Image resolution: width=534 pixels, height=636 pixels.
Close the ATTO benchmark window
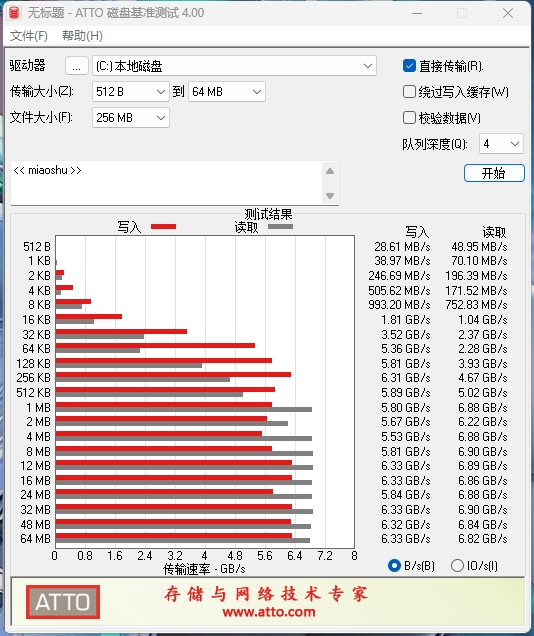(508, 13)
